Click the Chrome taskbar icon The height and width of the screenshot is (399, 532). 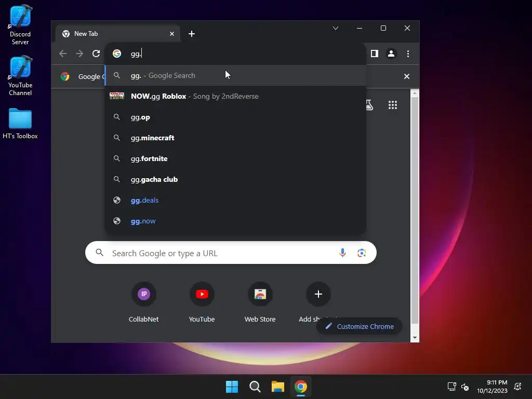click(301, 387)
